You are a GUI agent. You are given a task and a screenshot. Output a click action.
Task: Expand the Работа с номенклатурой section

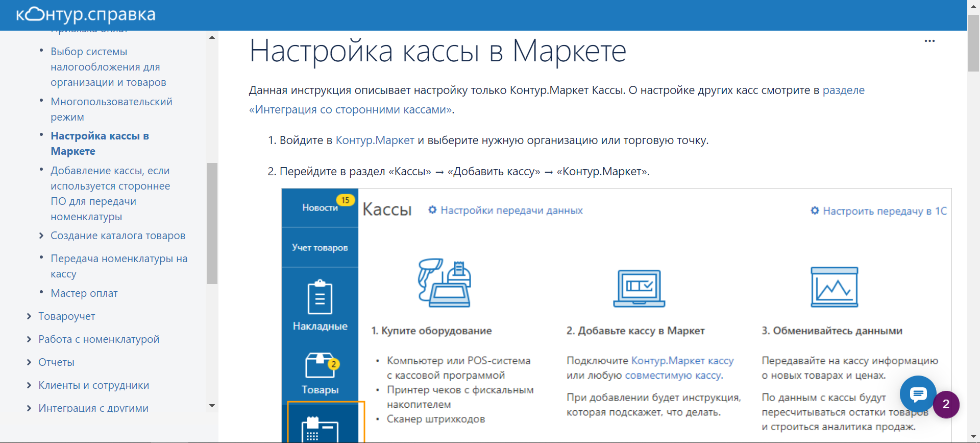point(29,339)
